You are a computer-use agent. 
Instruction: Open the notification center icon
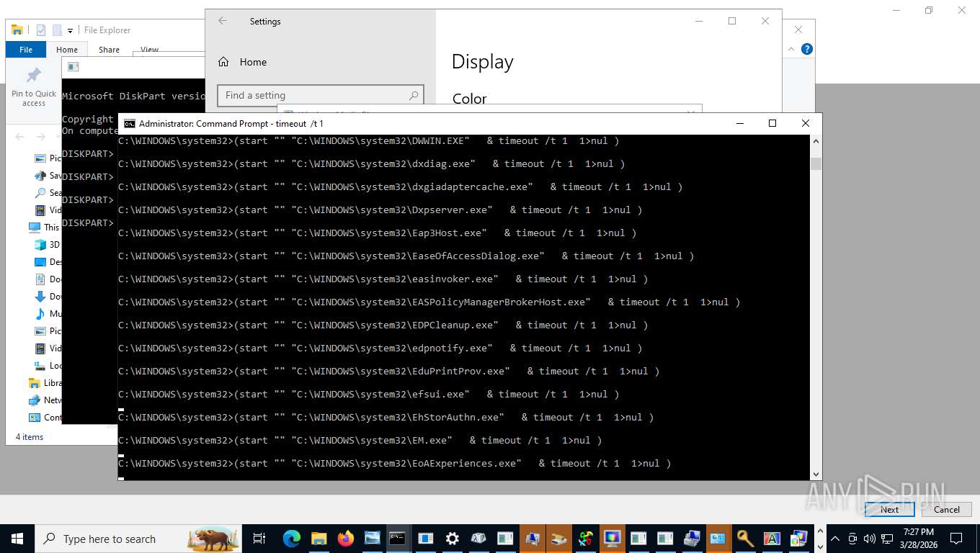pos(956,539)
